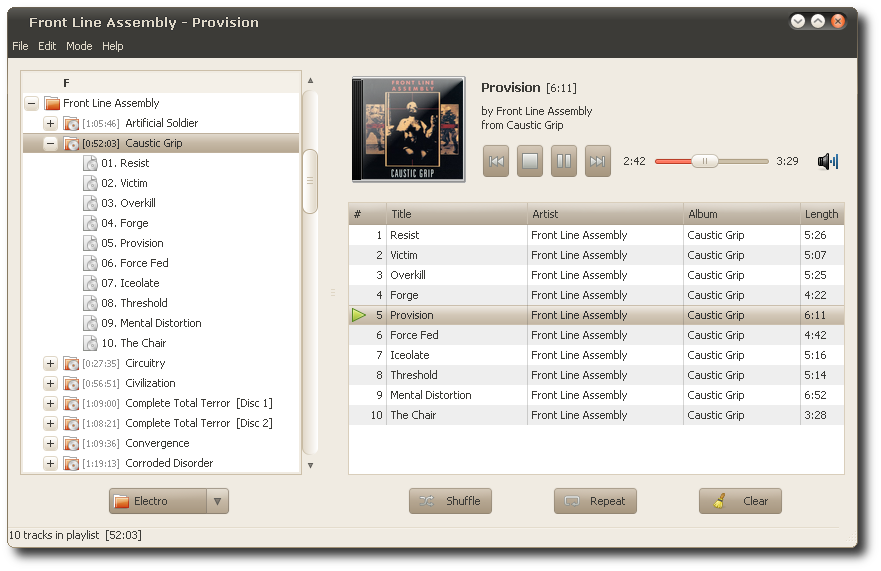The width and height of the screenshot is (881, 571).
Task: Click the volume speaker icon
Action: click(828, 161)
